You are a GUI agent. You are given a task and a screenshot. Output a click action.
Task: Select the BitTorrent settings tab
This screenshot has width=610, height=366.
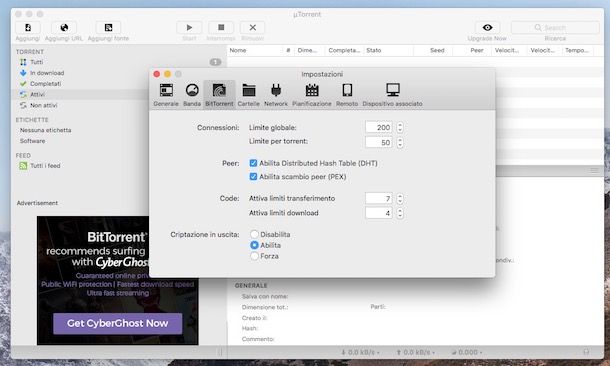point(219,95)
